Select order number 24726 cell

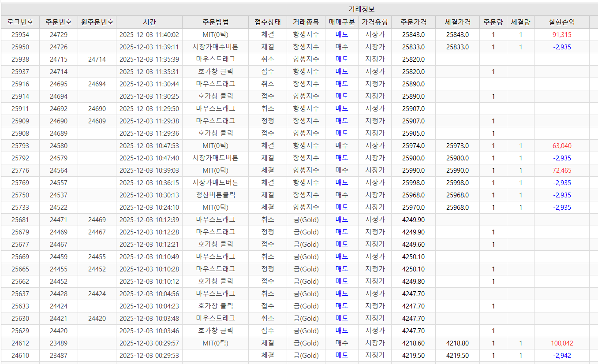[59, 47]
